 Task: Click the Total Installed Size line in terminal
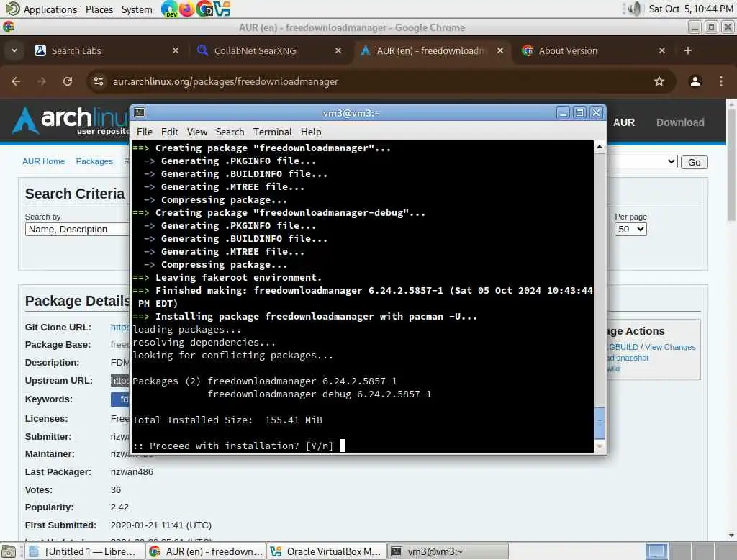[x=227, y=420]
